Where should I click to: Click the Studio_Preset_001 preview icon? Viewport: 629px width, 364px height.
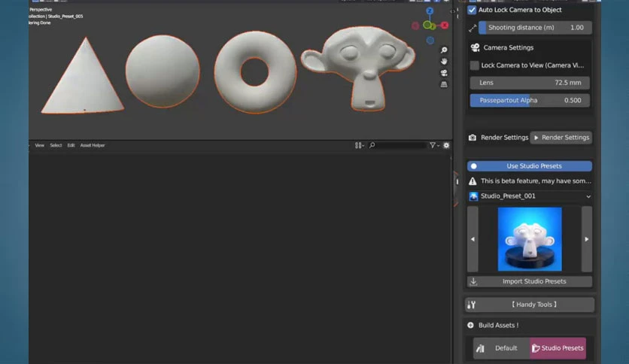pos(473,196)
